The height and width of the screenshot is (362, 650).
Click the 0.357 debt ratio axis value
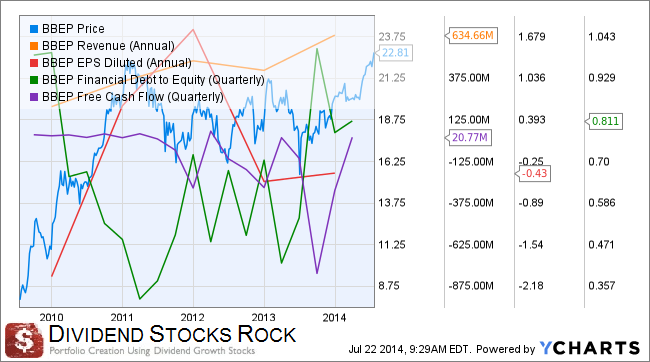pos(602,286)
